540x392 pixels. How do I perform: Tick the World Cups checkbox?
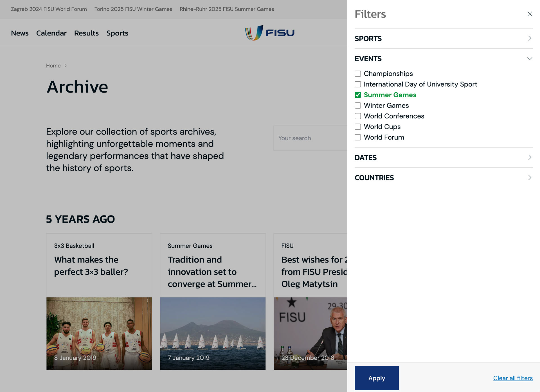click(x=358, y=127)
